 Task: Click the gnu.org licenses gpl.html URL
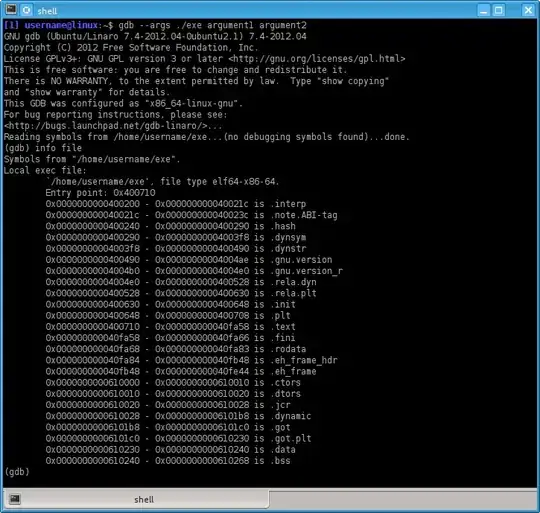pos(316,59)
